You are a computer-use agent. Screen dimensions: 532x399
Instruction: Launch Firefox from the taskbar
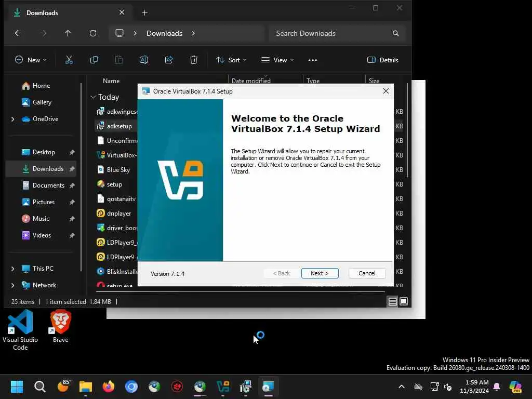coord(109,387)
